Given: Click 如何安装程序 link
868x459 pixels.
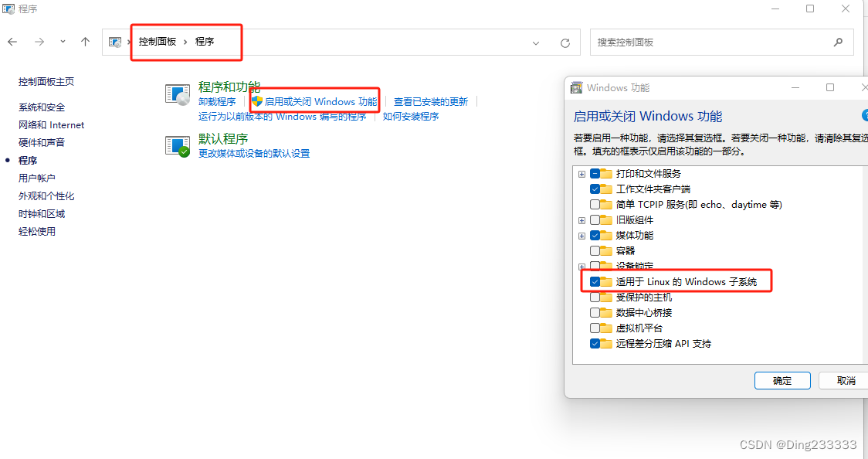Looking at the screenshot, I should pyautogui.click(x=411, y=116).
